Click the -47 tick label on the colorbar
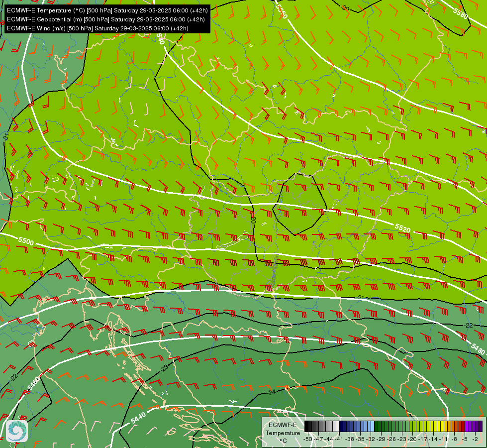 [x=318, y=439]
